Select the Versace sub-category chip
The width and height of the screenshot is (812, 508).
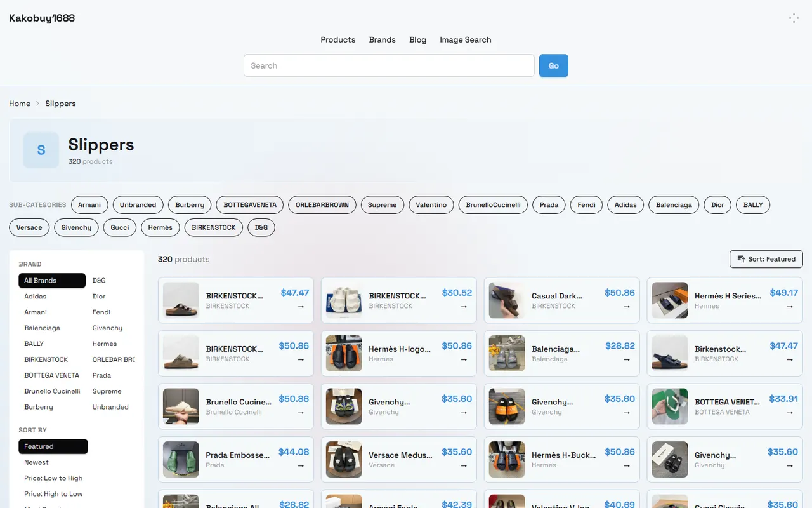coord(29,227)
